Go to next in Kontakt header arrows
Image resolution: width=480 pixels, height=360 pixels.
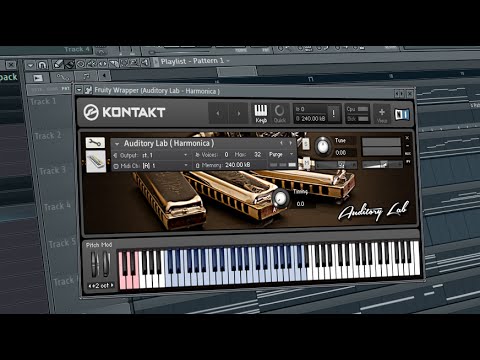tap(238, 113)
